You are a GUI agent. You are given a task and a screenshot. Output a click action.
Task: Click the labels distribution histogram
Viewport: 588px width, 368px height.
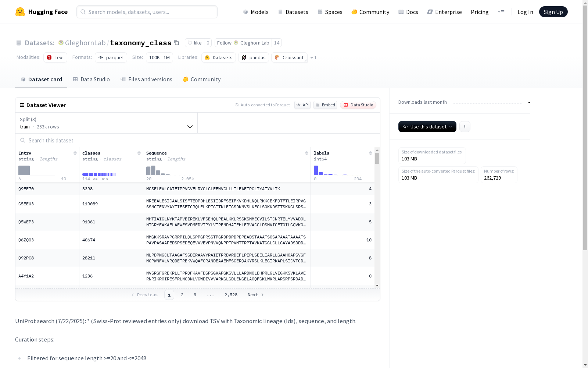[x=338, y=170]
